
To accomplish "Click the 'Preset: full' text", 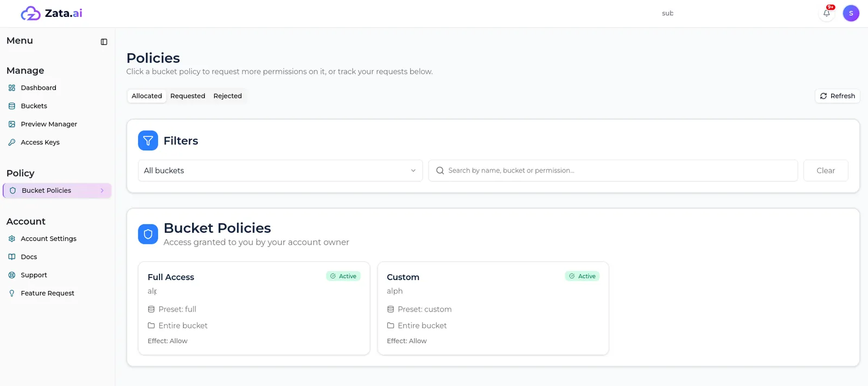I will (177, 309).
